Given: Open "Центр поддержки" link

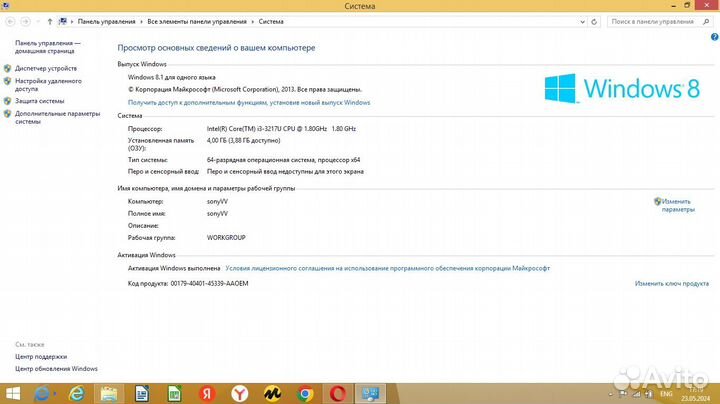Looking at the screenshot, I should (x=41, y=356).
